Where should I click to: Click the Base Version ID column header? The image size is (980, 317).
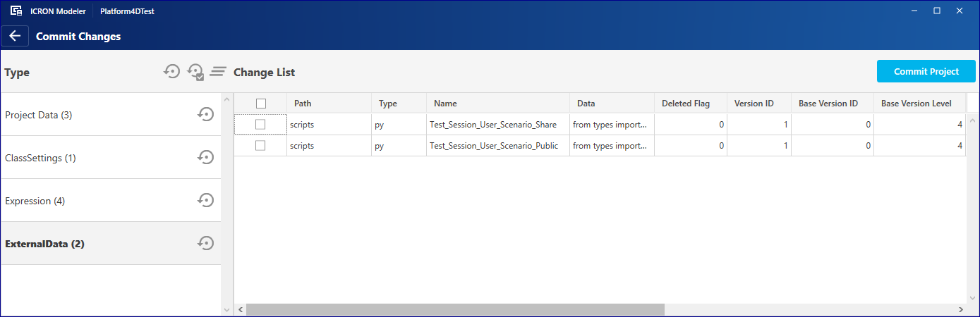click(x=833, y=103)
